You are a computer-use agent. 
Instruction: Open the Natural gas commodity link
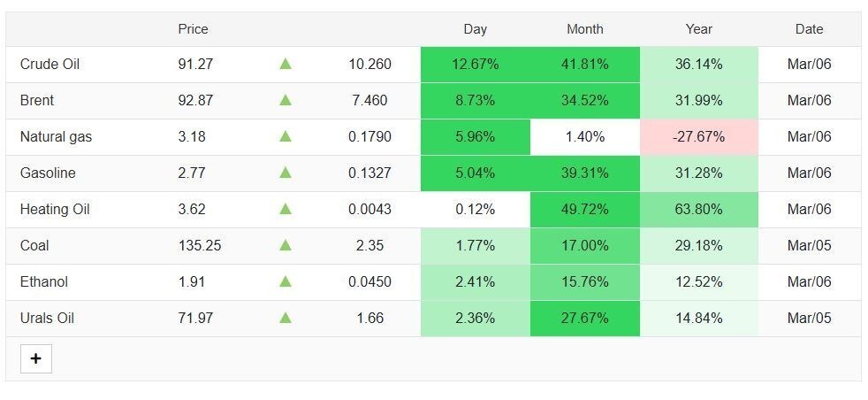(56, 136)
